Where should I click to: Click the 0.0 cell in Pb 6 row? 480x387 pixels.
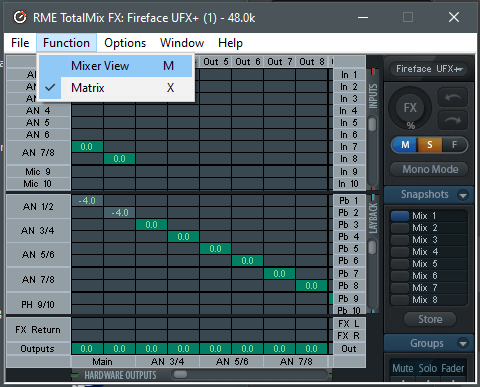tap(247, 261)
